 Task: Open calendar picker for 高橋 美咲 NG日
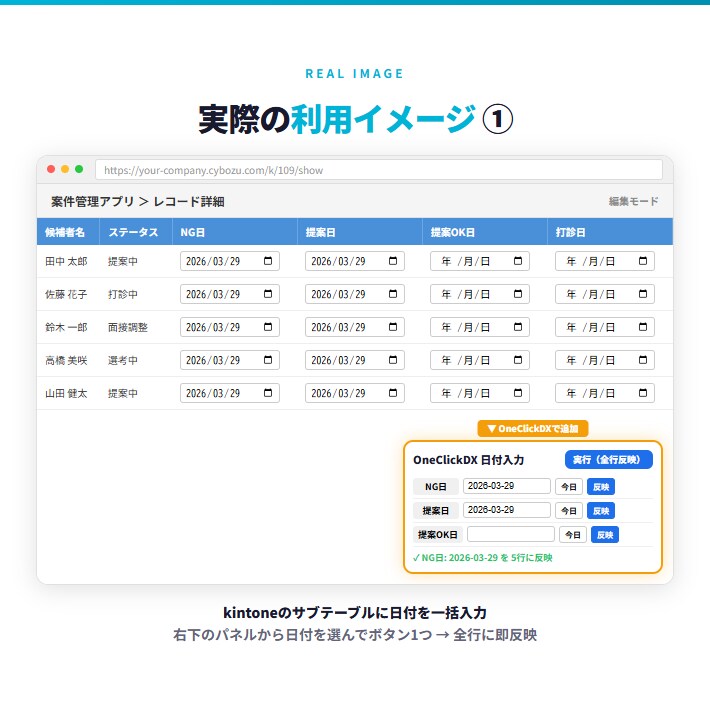[x=268, y=360]
